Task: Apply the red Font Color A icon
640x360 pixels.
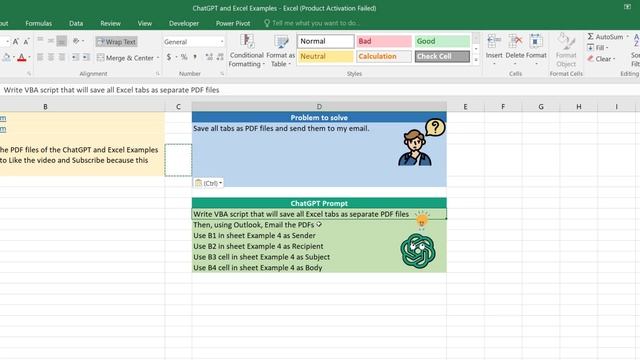Action: point(22,58)
